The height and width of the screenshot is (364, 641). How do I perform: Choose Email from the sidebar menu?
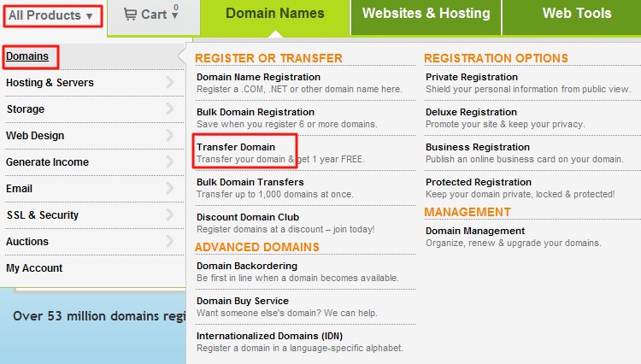tap(19, 189)
